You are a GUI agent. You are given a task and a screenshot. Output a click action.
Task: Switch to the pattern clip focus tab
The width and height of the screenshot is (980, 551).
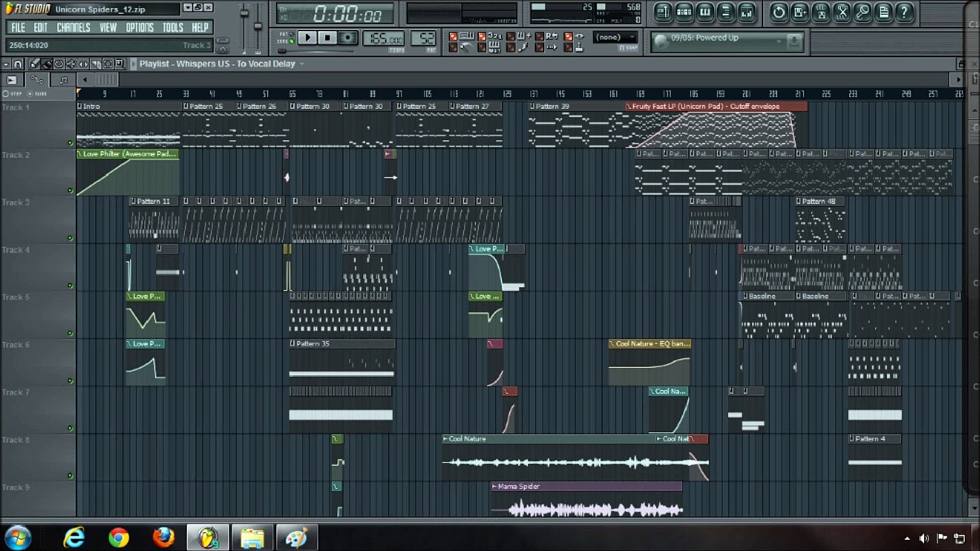pos(63,80)
